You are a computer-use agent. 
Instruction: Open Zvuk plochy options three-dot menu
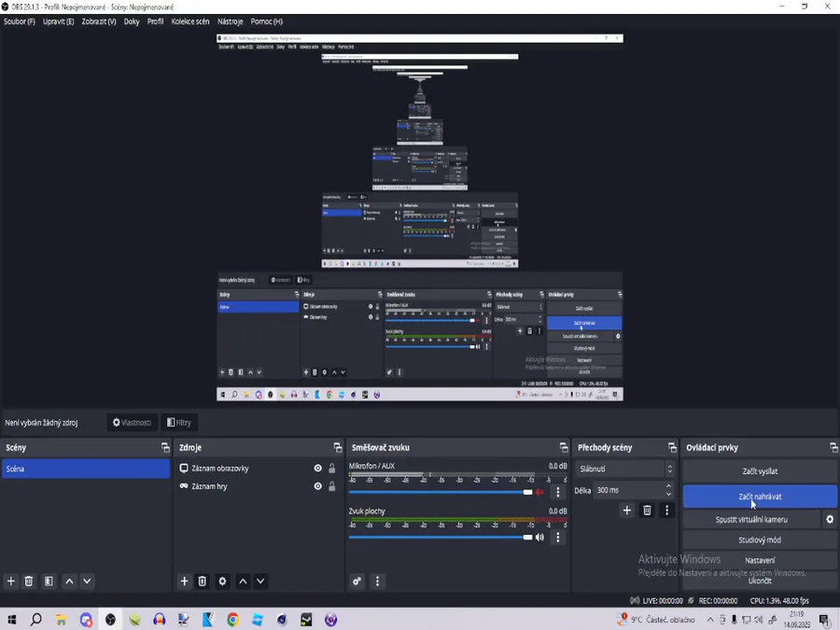[x=558, y=537]
